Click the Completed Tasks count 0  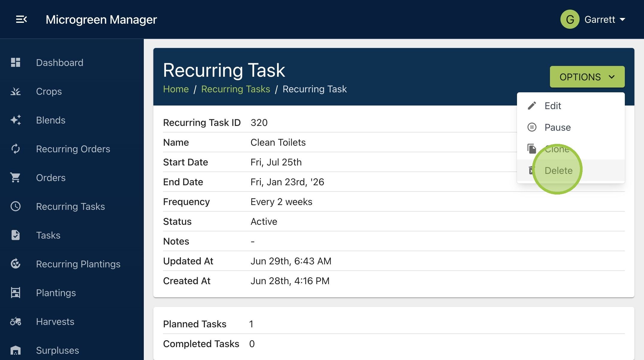tap(252, 344)
